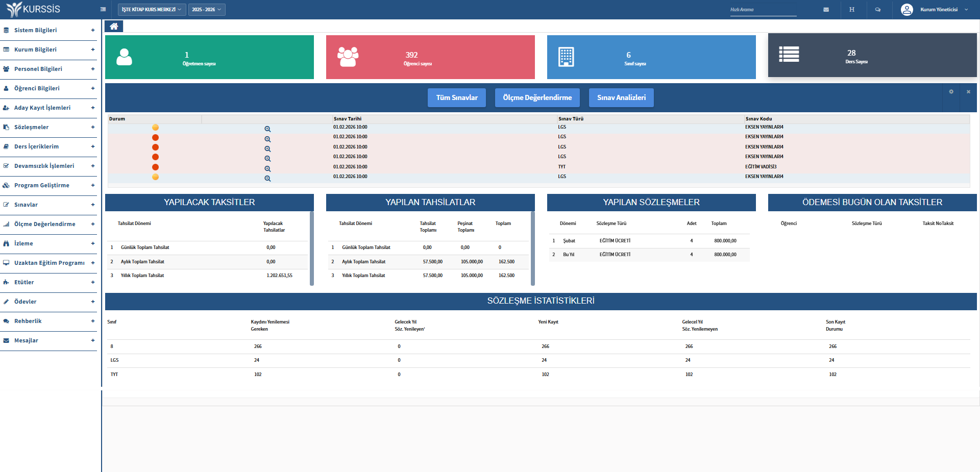The height and width of the screenshot is (472, 980).
Task: Click the settings gear in exam panel
Action: [951, 92]
